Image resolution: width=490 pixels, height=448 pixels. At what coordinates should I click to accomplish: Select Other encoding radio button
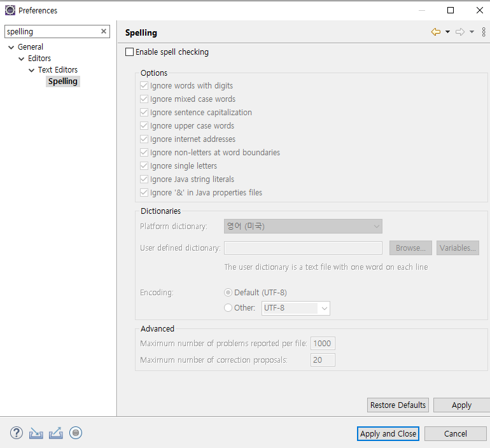click(228, 308)
